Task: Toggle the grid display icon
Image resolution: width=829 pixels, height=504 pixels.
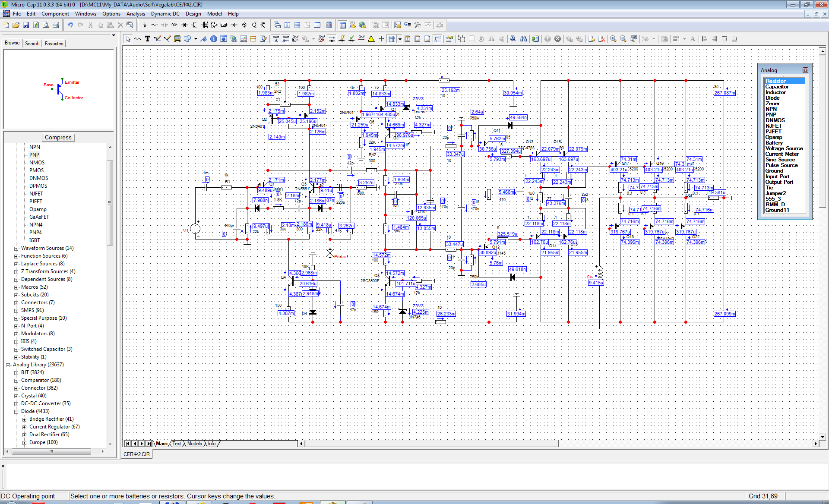Action: [392, 39]
